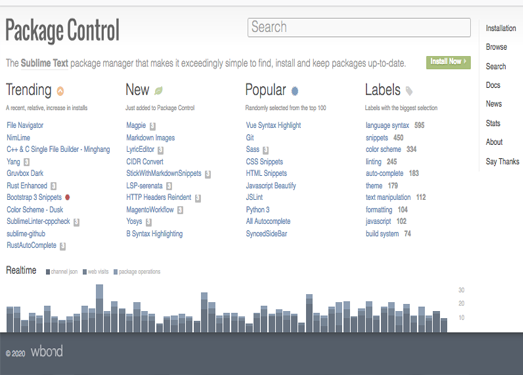Click the badge next to Rust Enhanced
The height and width of the screenshot is (375, 523).
pyautogui.click(x=54, y=186)
